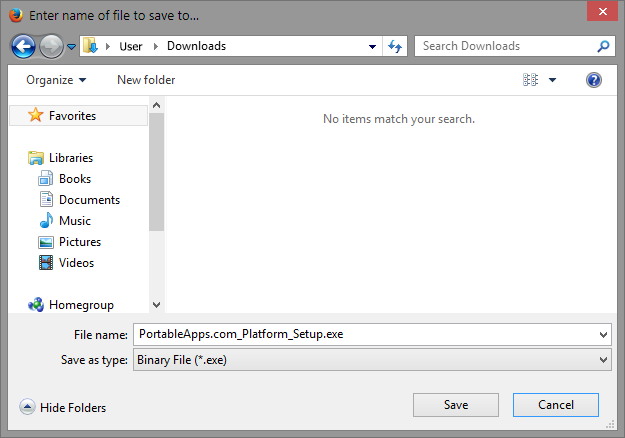Open more view options dropdown arrow

point(552,80)
